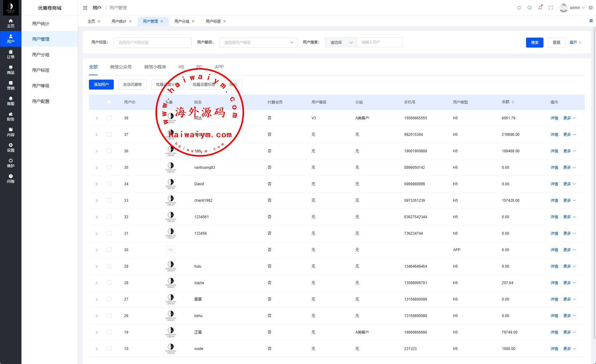The height and width of the screenshot is (364, 596).
Task: Open the 订单 section in left sidebar
Action: click(x=11, y=54)
